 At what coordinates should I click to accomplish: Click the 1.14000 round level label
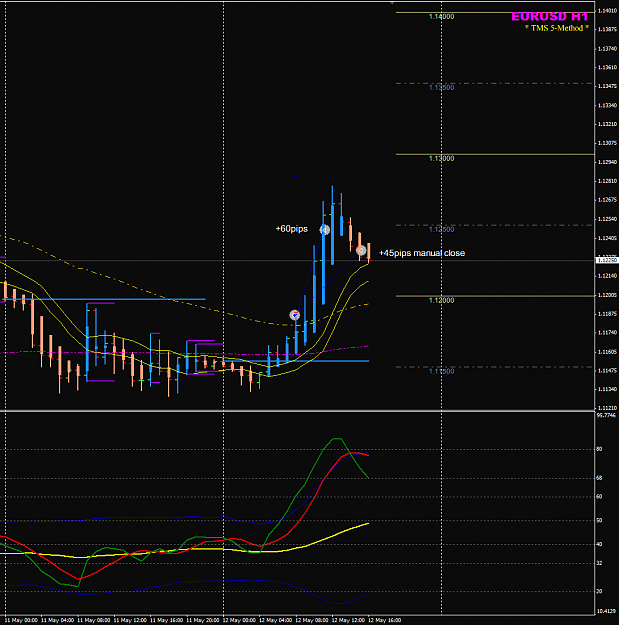tap(441, 16)
